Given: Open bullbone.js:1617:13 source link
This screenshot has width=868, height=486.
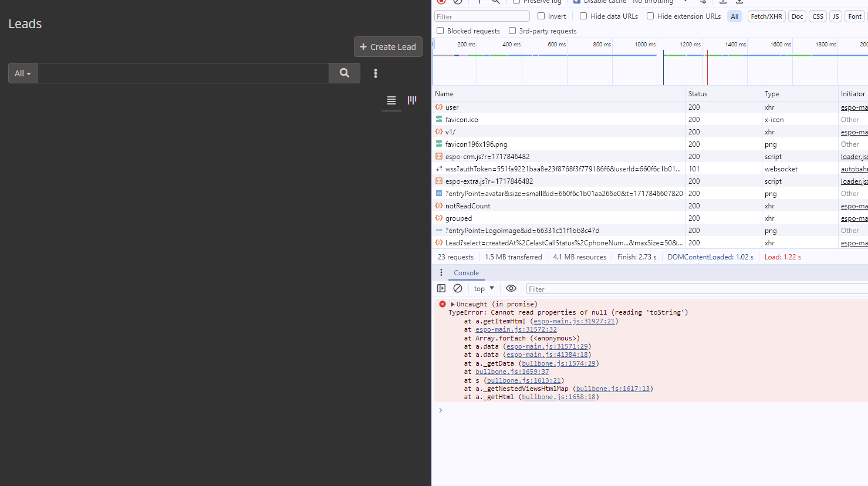Looking at the screenshot, I should (613, 389).
